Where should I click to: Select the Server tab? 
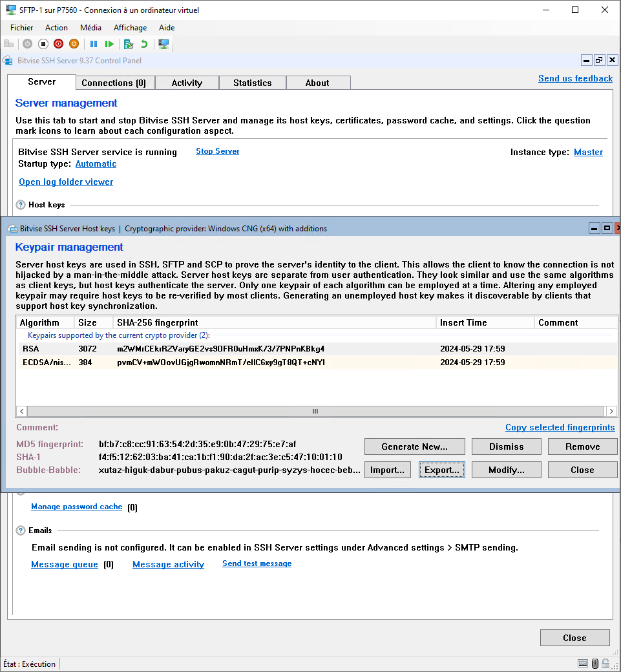pos(41,82)
